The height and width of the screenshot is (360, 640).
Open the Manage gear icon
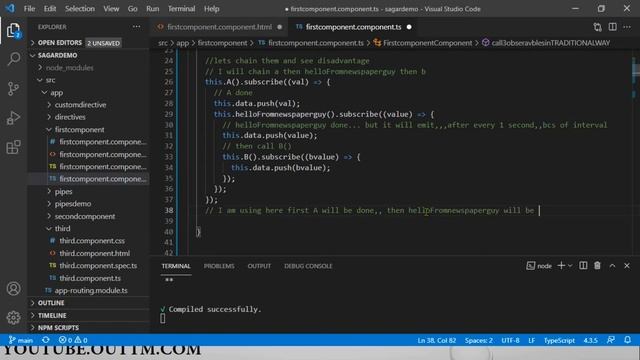point(13,317)
